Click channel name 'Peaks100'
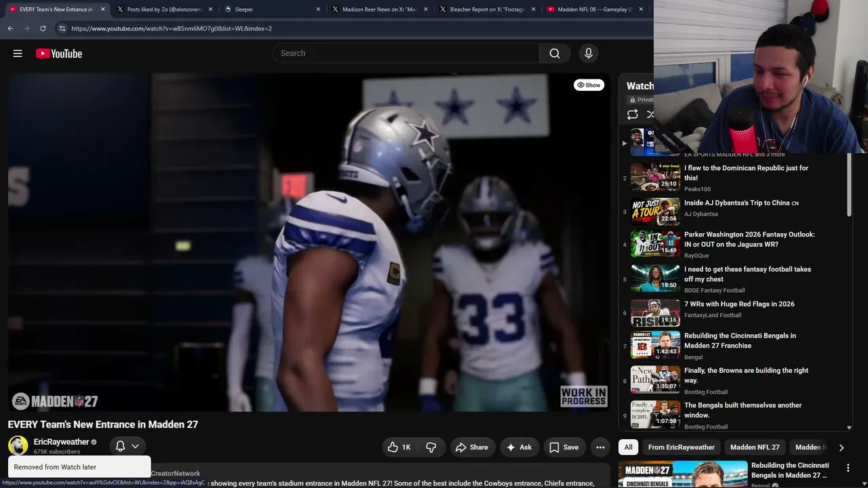 click(697, 189)
